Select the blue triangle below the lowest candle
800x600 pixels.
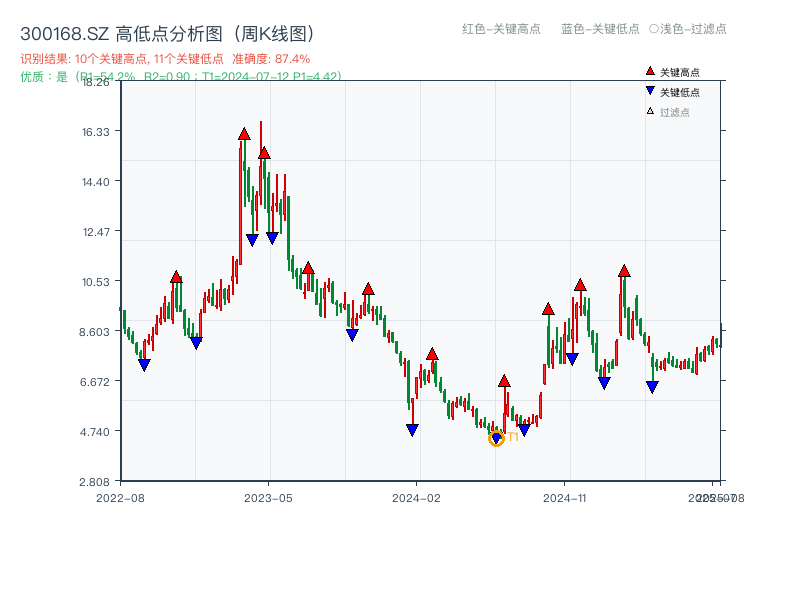pos(497,437)
